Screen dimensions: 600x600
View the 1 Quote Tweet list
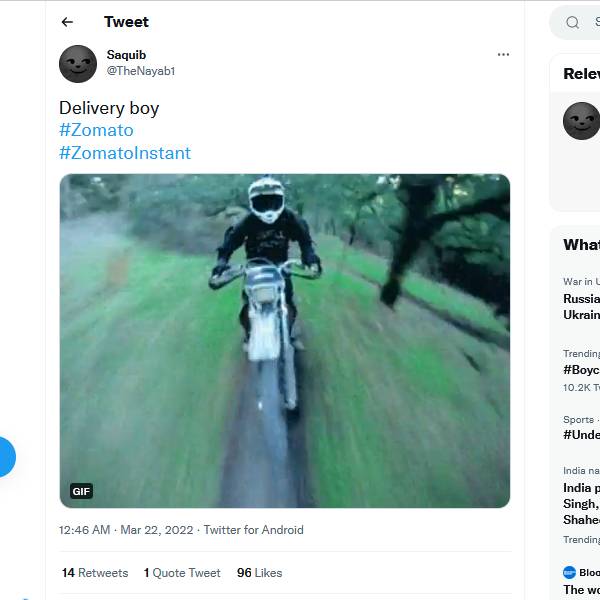(182, 573)
